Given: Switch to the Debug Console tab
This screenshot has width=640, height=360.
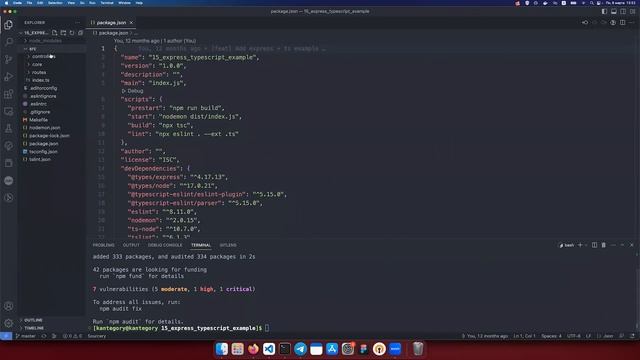Looking at the screenshot, I should (165, 245).
